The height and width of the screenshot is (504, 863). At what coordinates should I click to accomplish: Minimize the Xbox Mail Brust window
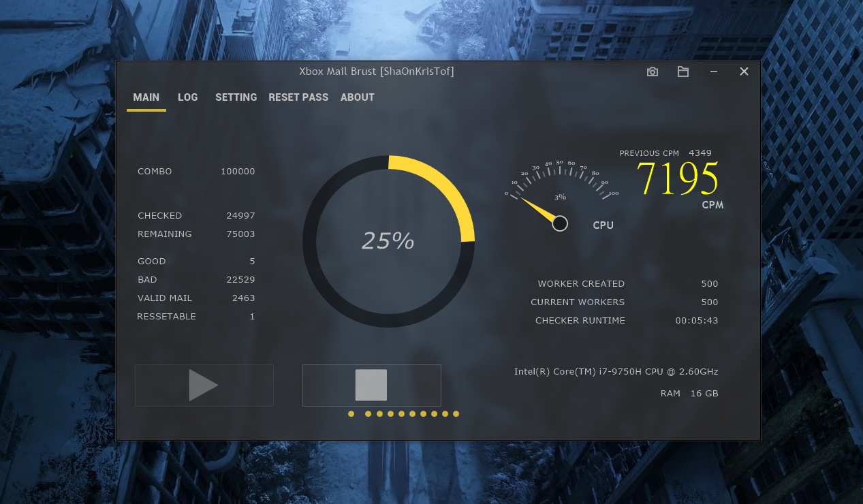(714, 72)
